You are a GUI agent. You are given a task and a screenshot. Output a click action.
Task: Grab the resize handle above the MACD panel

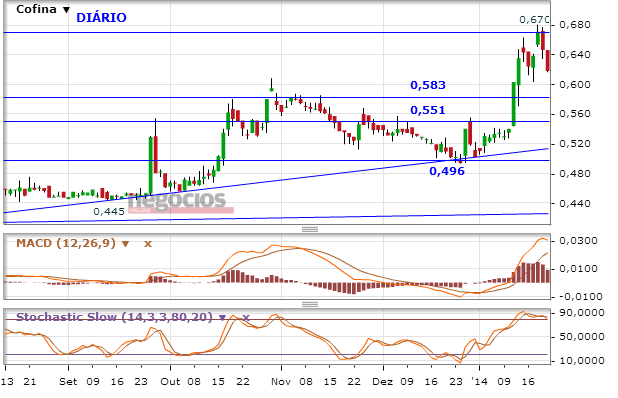coord(310,229)
